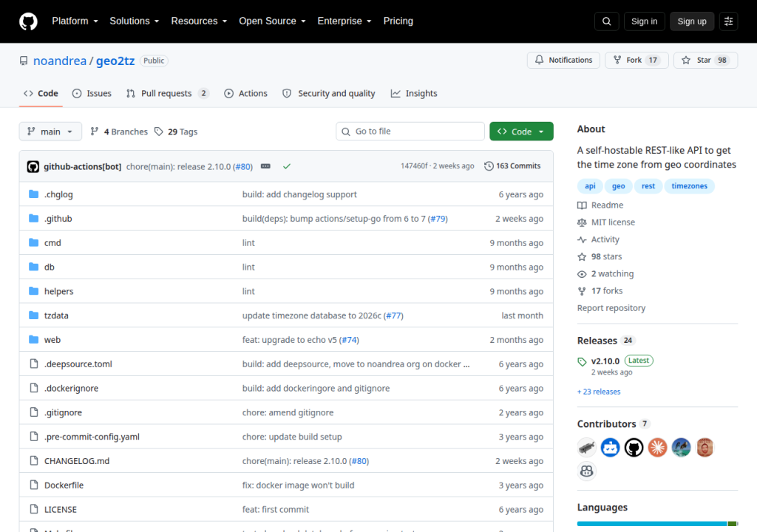Image resolution: width=757 pixels, height=532 pixels.
Task: Open the helpers folder
Action: (x=59, y=291)
